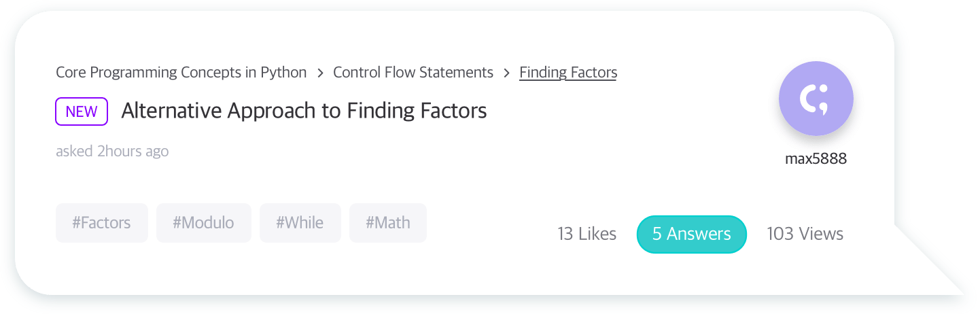Click the asked 2hours ago timestamp
Screen dimensions: 980x314
112,151
